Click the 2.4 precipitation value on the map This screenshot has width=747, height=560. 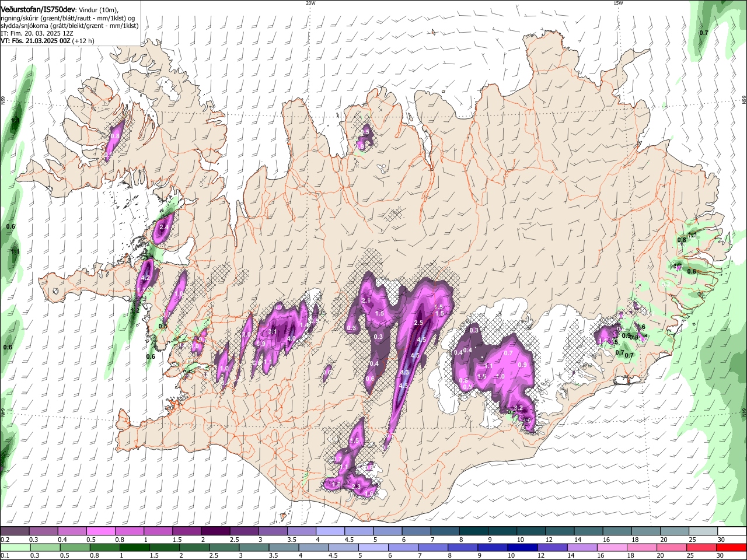click(x=164, y=228)
